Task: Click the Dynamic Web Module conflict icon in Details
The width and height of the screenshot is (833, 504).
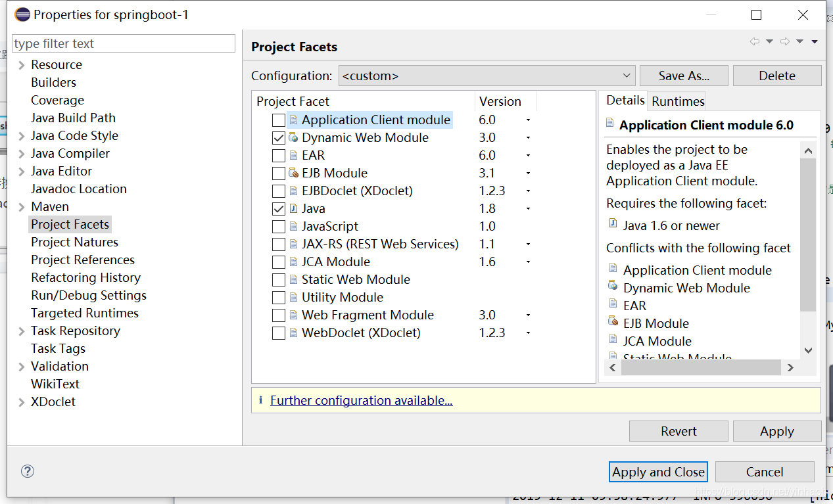Action: 613,286
